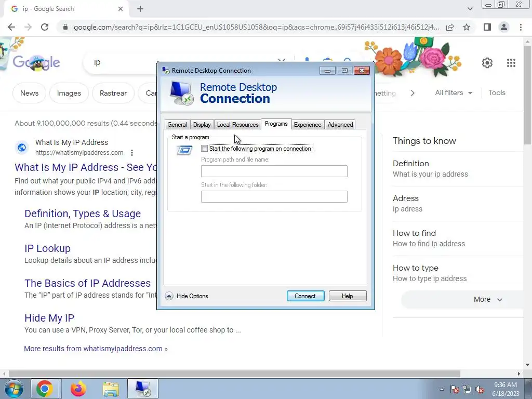The image size is (532, 399).
Task: Click the network tray icon
Action: (467, 389)
